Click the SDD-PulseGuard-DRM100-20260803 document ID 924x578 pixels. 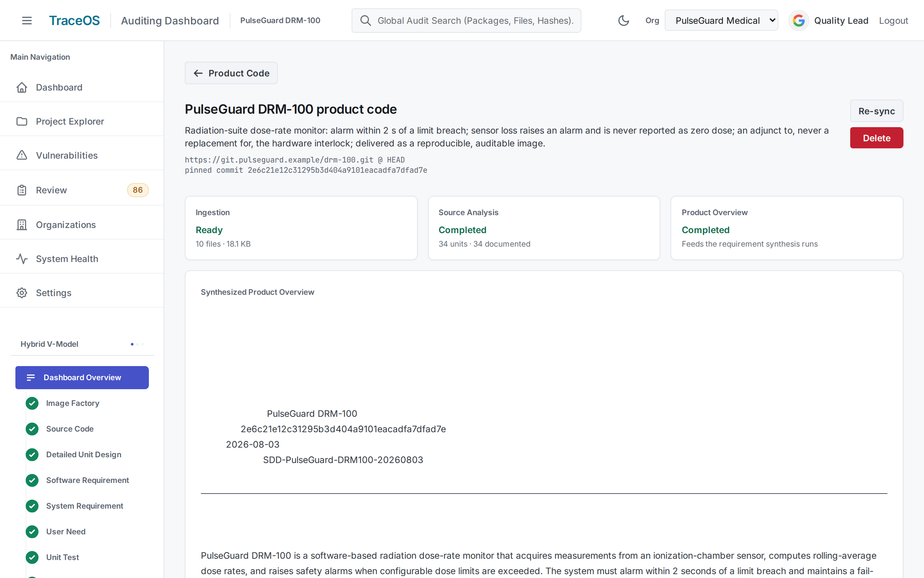(343, 460)
